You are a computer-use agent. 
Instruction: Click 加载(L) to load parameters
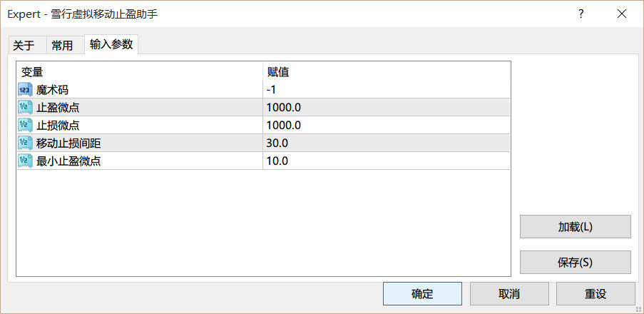coord(575,226)
